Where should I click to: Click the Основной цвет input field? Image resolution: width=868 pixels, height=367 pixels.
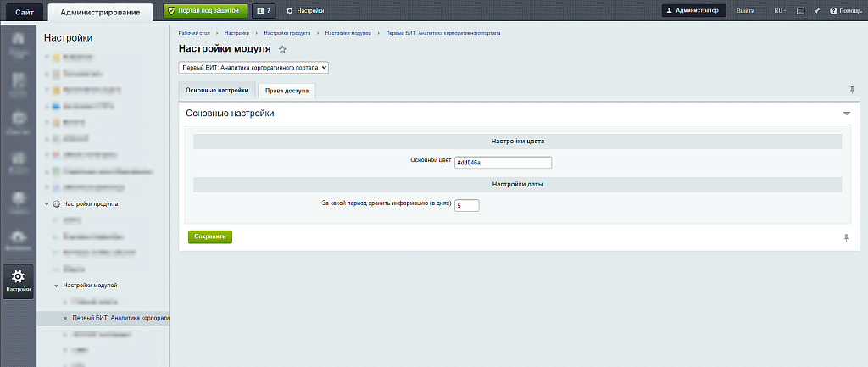(503, 164)
